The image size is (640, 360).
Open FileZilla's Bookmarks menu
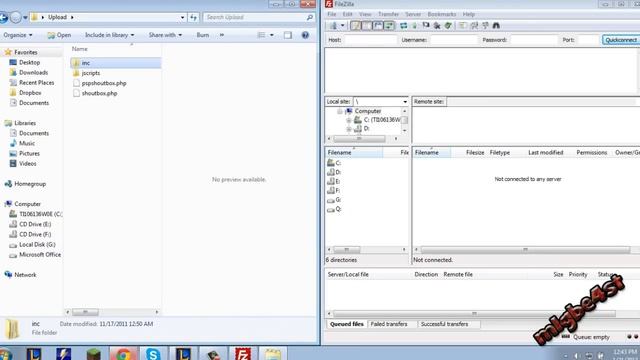pyautogui.click(x=442, y=14)
